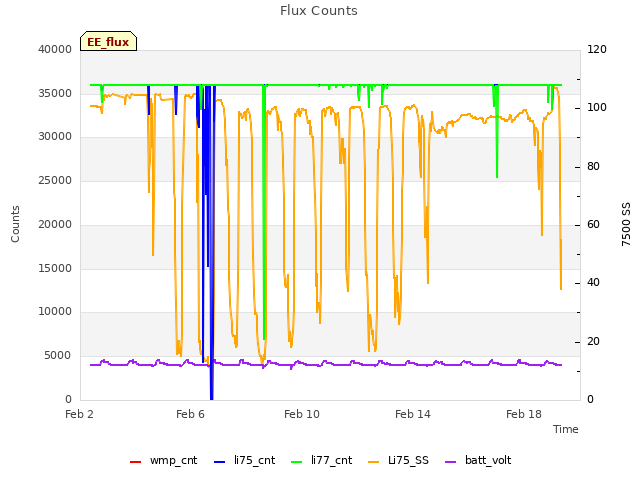Image resolution: width=640 pixels, height=480 pixels.
Task: Click the 7500 SS axis label
Action: (x=626, y=224)
